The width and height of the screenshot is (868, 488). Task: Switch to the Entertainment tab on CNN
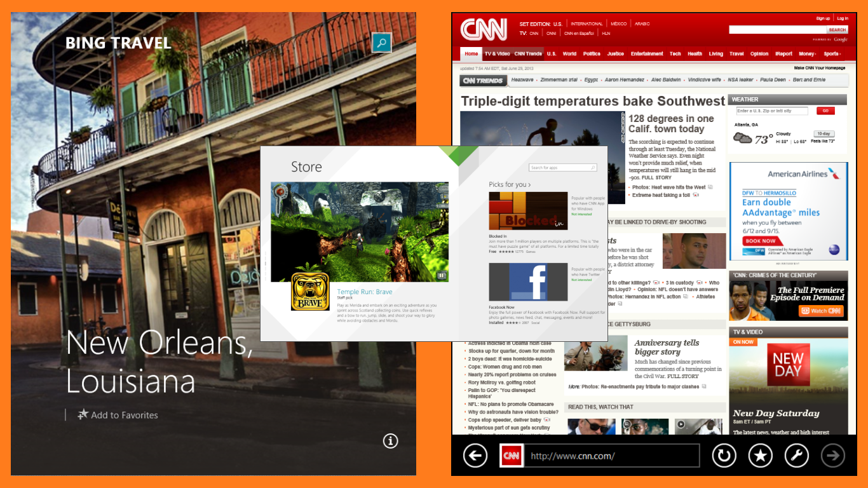click(x=647, y=54)
